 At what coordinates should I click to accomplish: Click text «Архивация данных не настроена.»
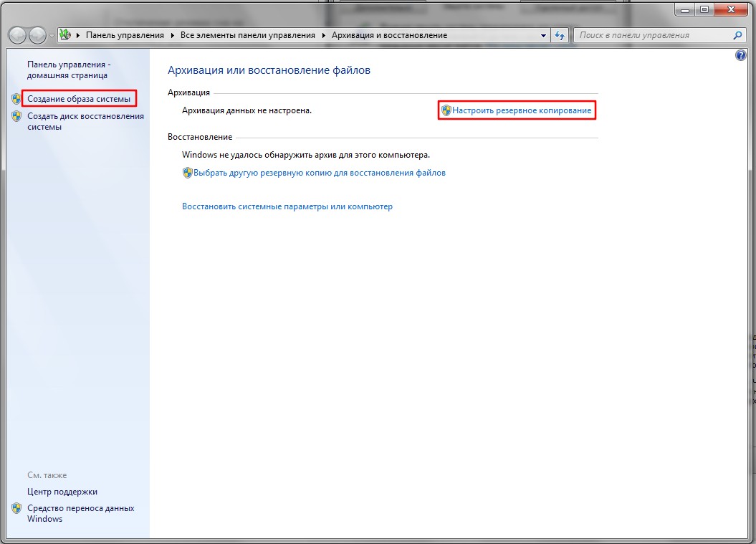[x=247, y=110]
